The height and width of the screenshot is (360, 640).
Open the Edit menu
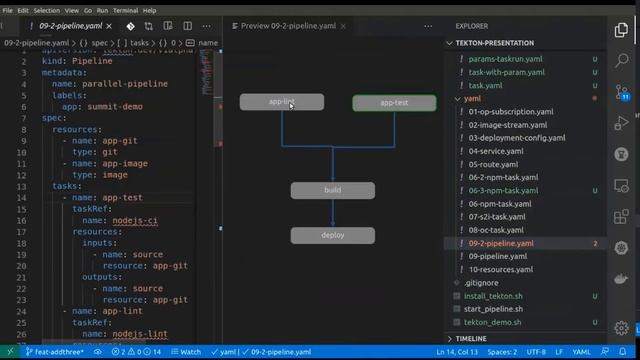pos(23,11)
